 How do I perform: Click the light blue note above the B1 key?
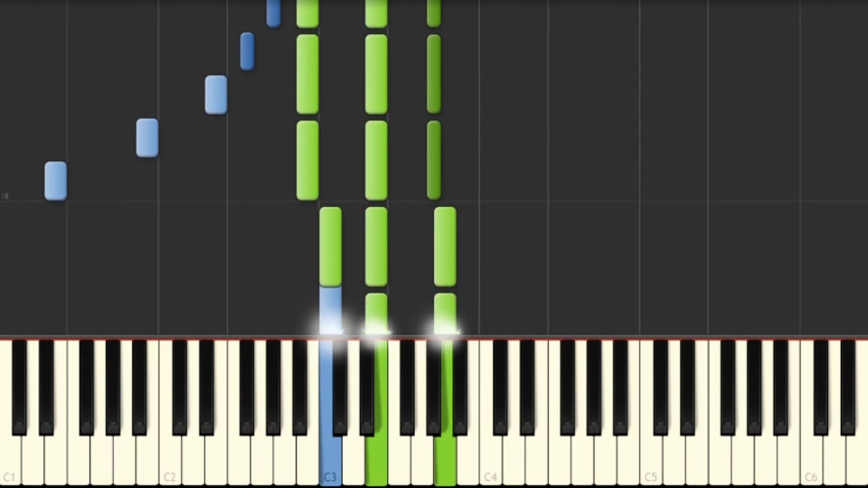[147, 137]
